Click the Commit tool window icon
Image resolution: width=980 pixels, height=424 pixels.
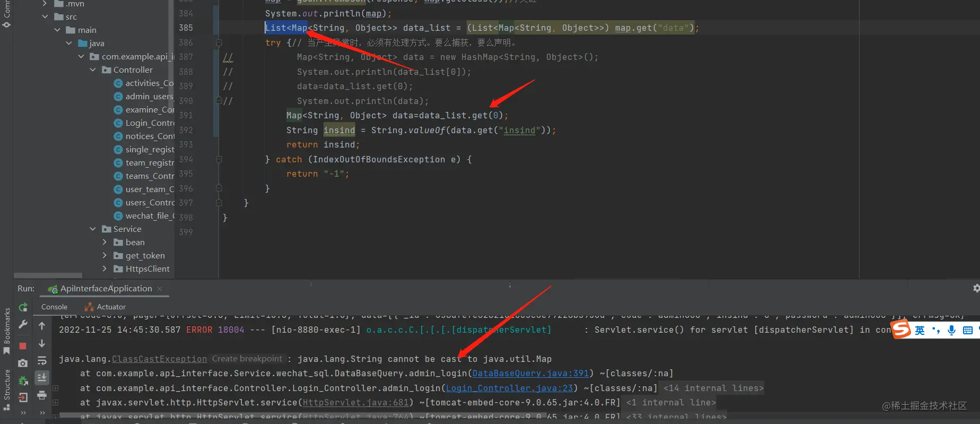pos(6,24)
